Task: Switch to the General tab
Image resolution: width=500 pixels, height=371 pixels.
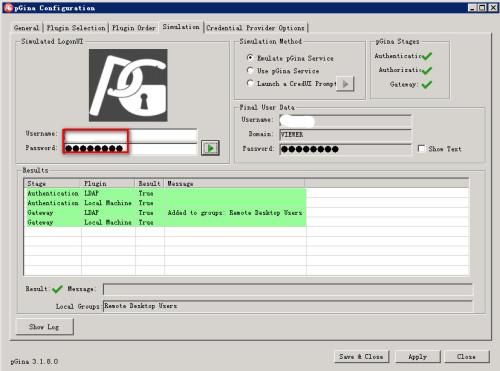Action: pos(27,28)
